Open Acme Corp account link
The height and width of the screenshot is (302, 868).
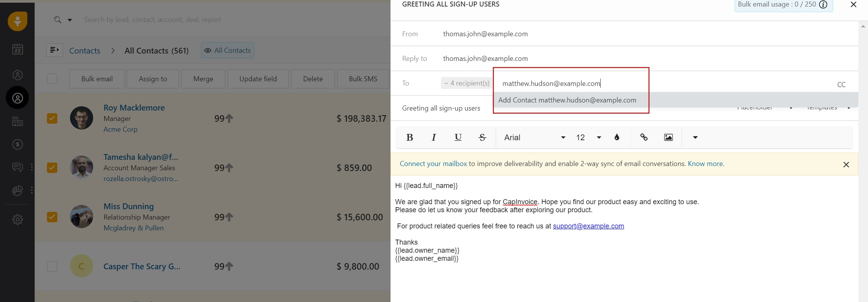(x=120, y=129)
